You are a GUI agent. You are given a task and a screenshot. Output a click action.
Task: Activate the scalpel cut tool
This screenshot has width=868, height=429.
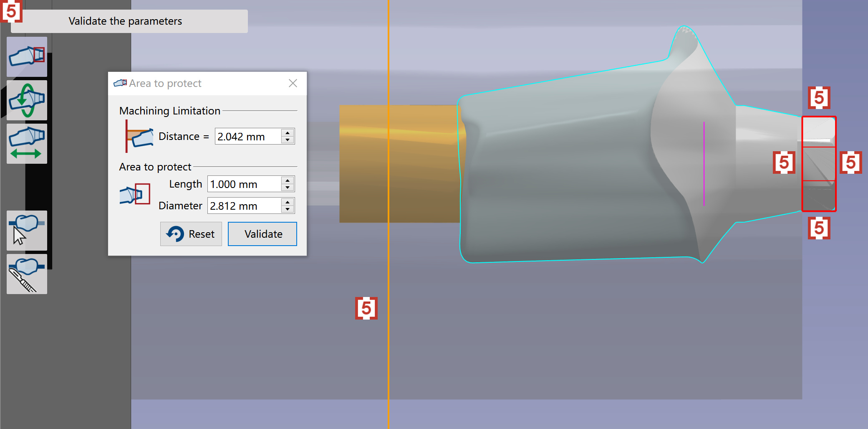coord(27,274)
